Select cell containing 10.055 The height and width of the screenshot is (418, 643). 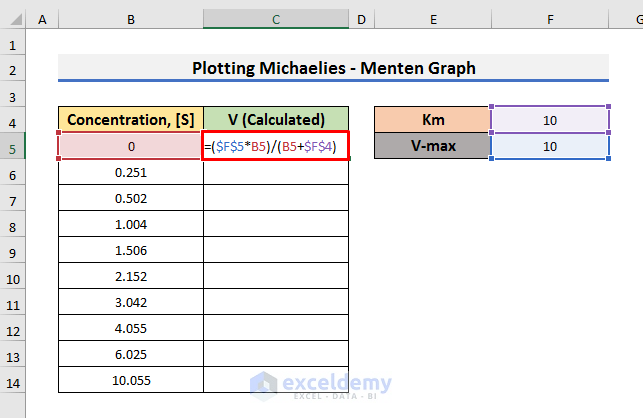tap(131, 382)
